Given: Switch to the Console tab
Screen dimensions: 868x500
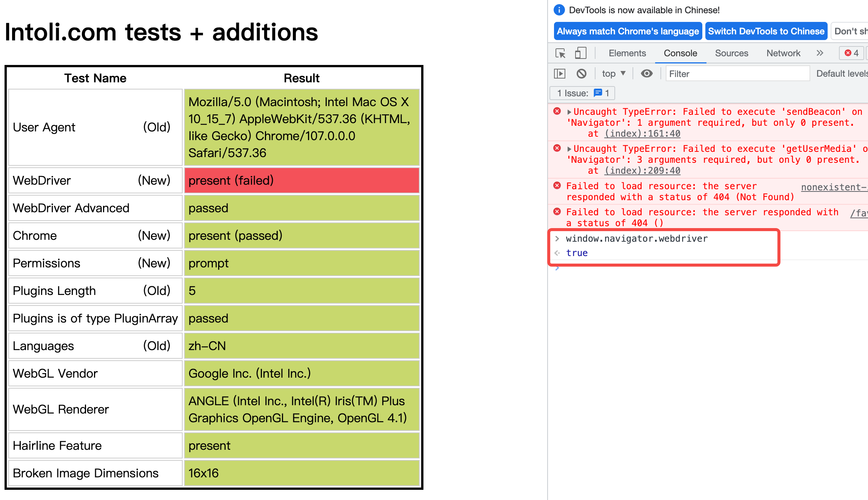Looking at the screenshot, I should (x=680, y=53).
